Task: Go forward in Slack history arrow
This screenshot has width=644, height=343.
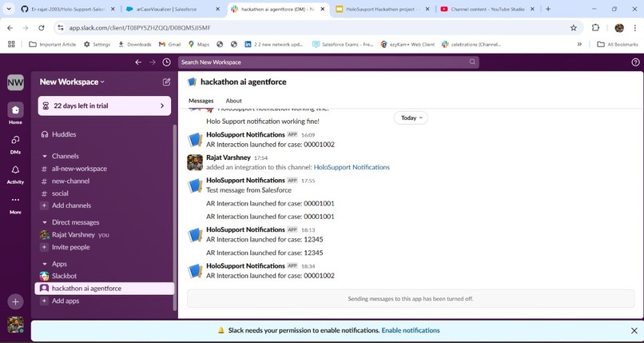Action: coord(153,62)
